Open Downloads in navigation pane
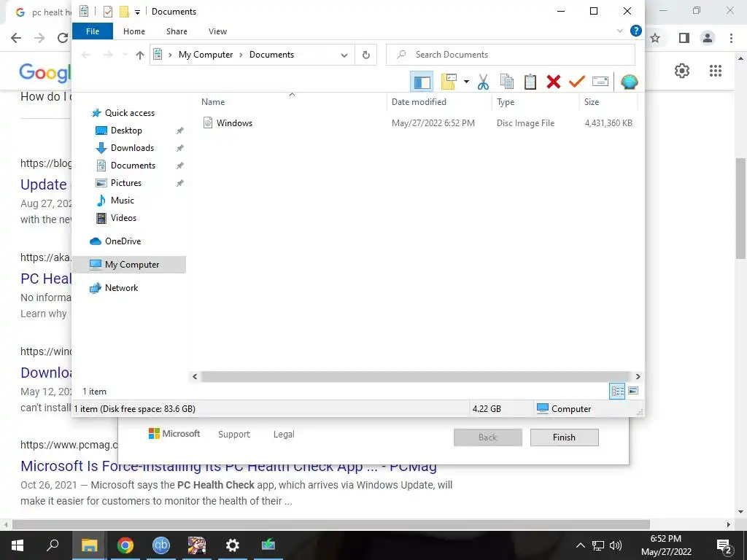 [x=132, y=148]
